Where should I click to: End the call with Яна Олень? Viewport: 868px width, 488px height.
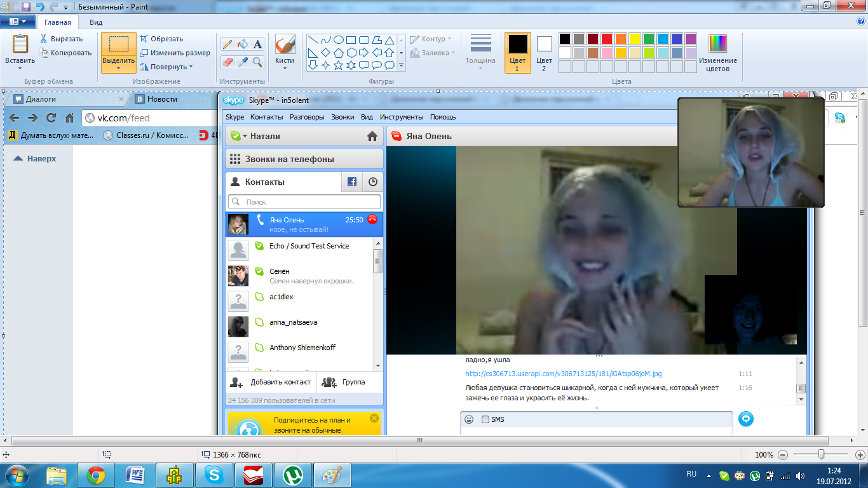[x=372, y=219]
